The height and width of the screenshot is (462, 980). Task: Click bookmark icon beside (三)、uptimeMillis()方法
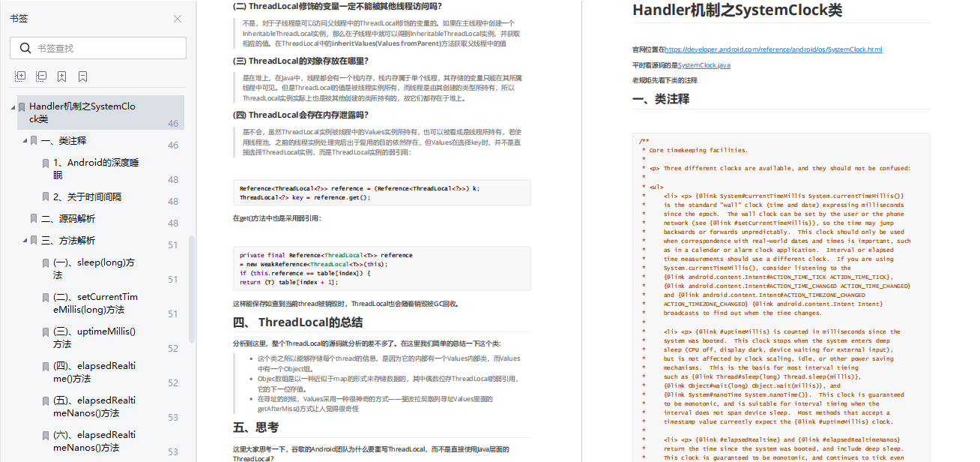click(46, 332)
